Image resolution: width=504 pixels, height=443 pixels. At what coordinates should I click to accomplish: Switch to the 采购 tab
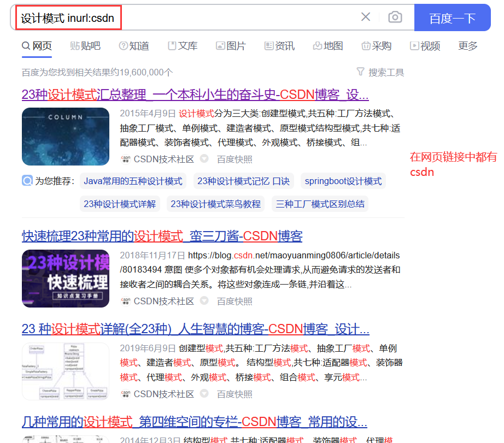[x=377, y=46]
